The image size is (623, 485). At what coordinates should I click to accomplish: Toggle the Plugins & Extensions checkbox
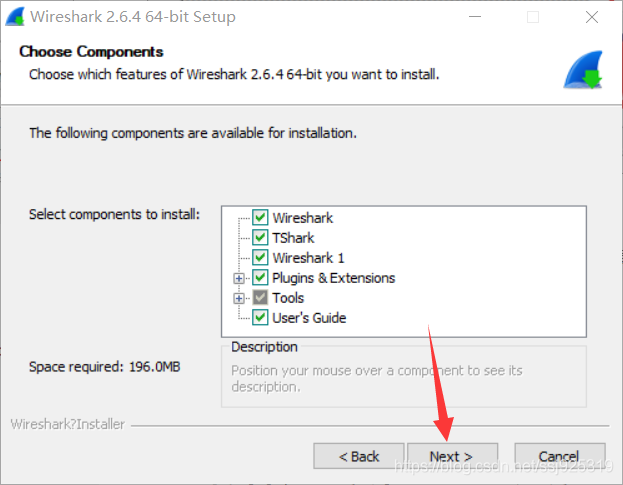point(260,277)
